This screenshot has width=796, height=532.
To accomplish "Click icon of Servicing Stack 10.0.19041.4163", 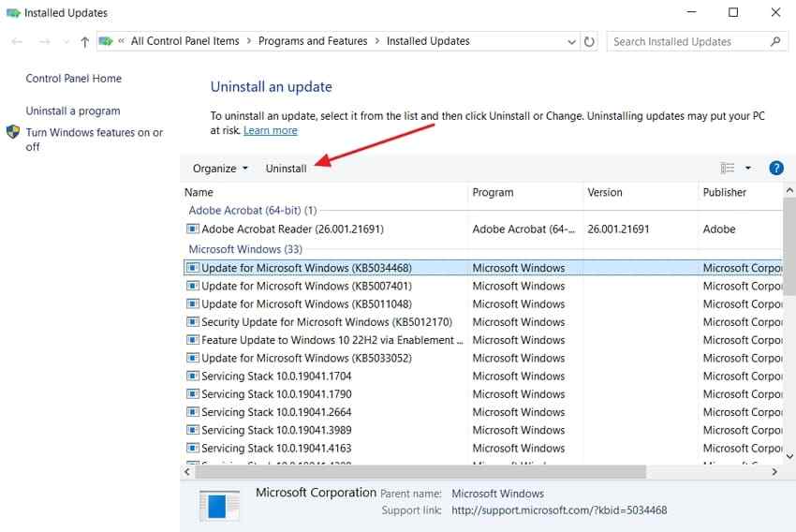I will [x=192, y=448].
